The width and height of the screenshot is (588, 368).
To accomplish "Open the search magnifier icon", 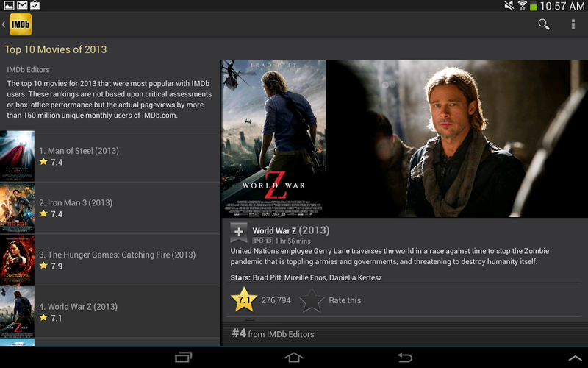I will pyautogui.click(x=543, y=24).
